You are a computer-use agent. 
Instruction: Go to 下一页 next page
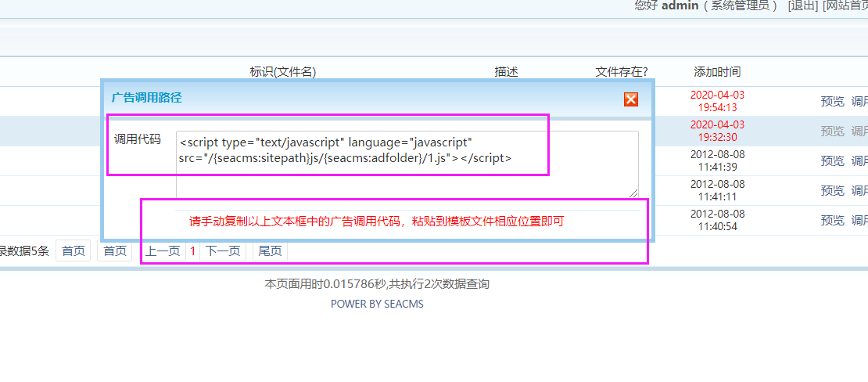click(223, 251)
